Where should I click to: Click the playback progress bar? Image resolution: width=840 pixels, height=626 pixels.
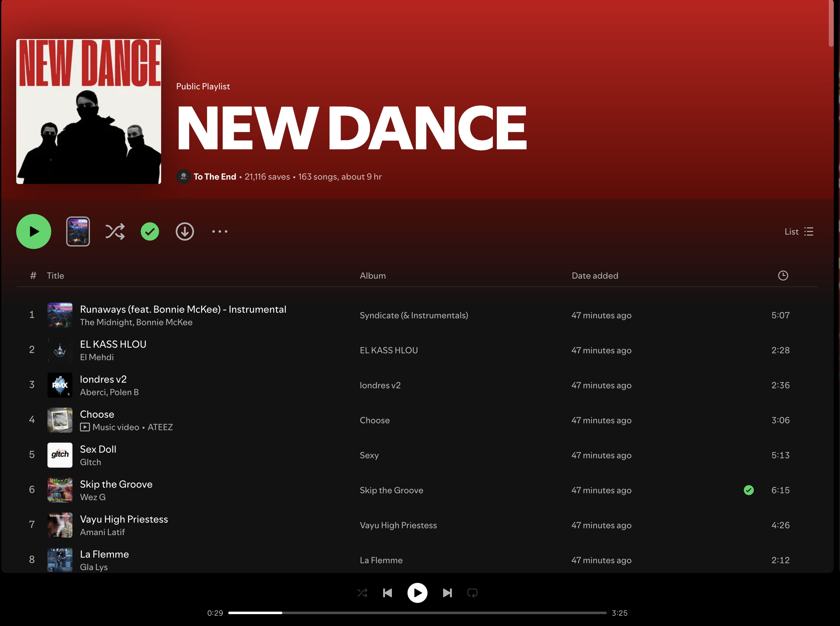[x=417, y=613]
